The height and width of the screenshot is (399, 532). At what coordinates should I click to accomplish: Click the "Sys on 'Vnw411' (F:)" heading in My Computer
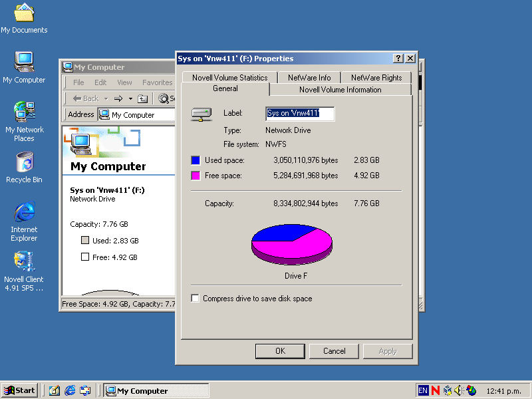(x=107, y=190)
